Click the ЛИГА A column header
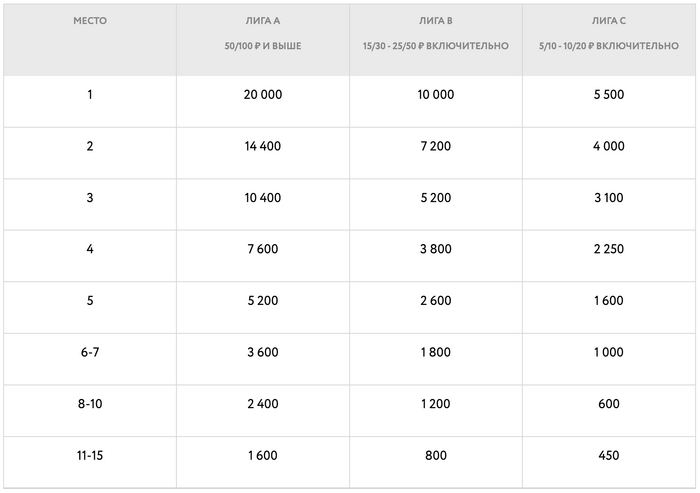This screenshot has height=493, width=700. tap(262, 20)
